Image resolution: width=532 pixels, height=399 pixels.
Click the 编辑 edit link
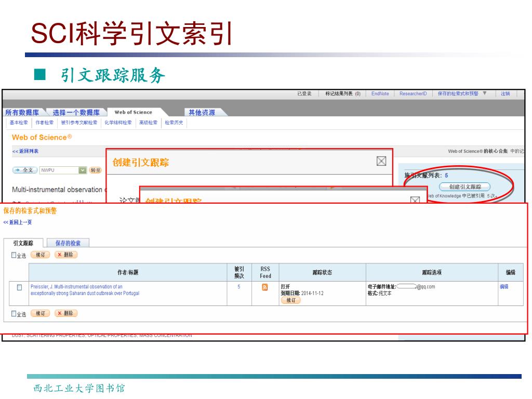coord(504,287)
